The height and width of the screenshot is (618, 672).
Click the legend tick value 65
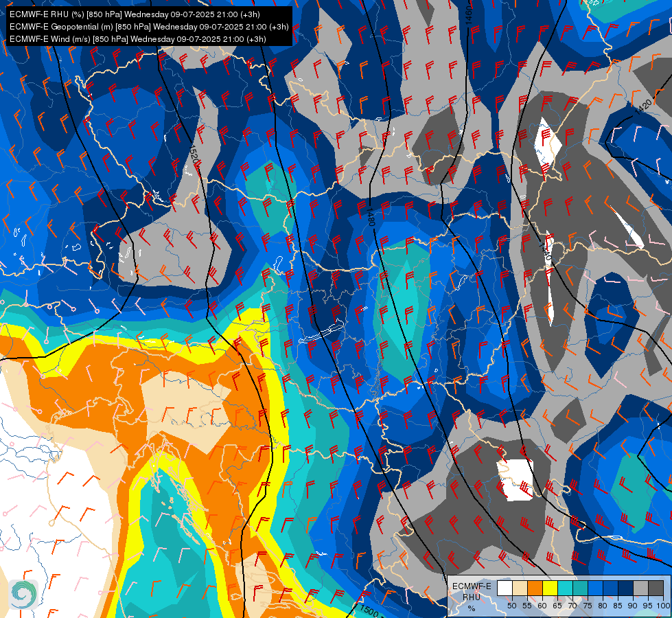(x=557, y=606)
